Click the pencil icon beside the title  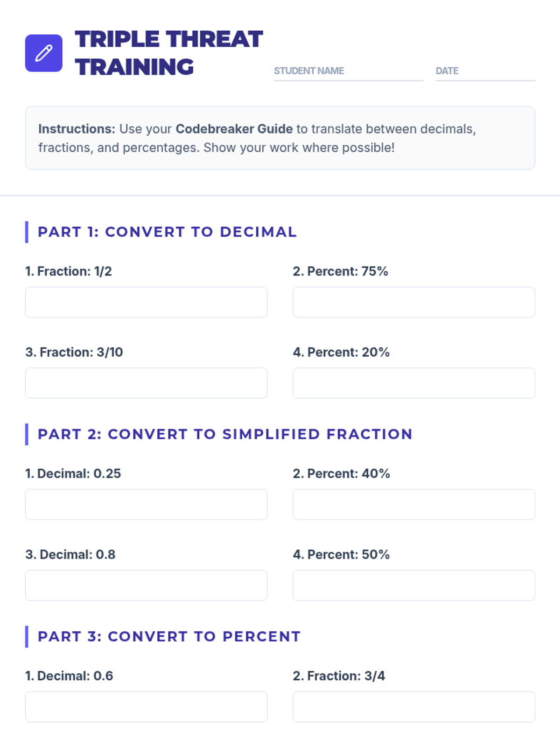point(44,53)
